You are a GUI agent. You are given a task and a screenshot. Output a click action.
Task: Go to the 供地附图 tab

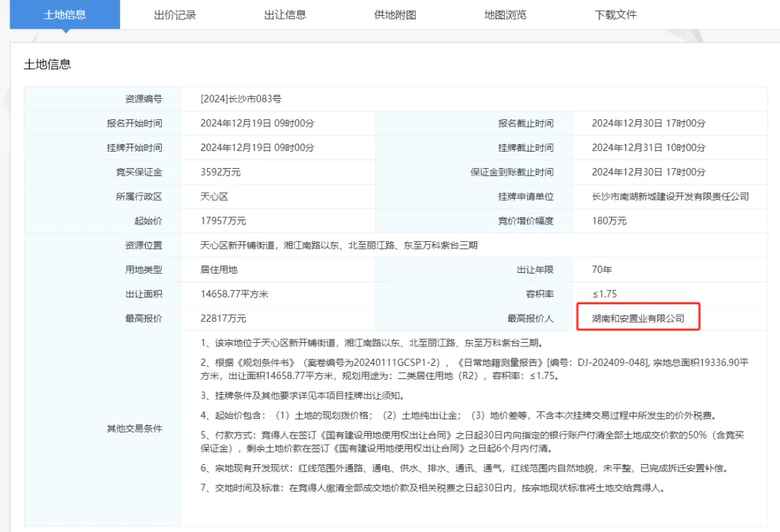pos(395,14)
